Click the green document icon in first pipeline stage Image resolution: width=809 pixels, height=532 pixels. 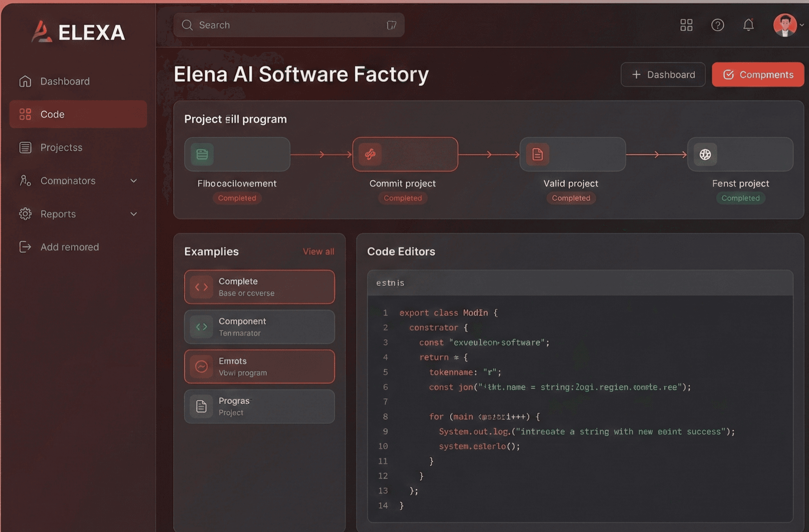pyautogui.click(x=201, y=154)
